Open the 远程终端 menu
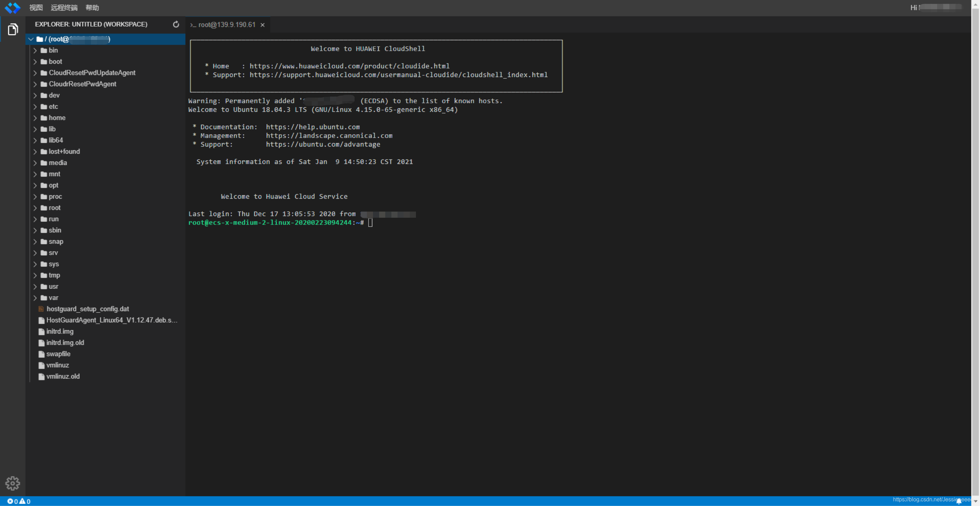 tap(64, 7)
